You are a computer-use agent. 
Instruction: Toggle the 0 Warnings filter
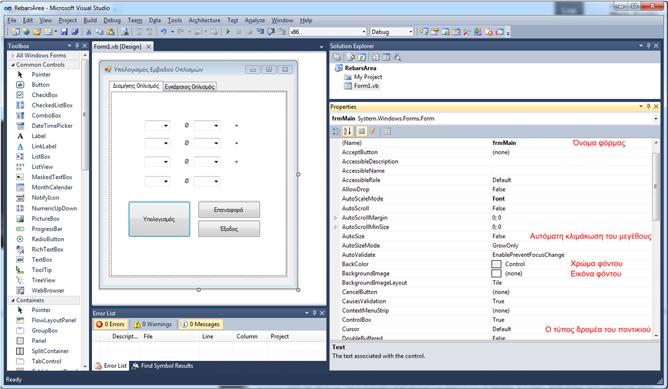[x=153, y=324]
